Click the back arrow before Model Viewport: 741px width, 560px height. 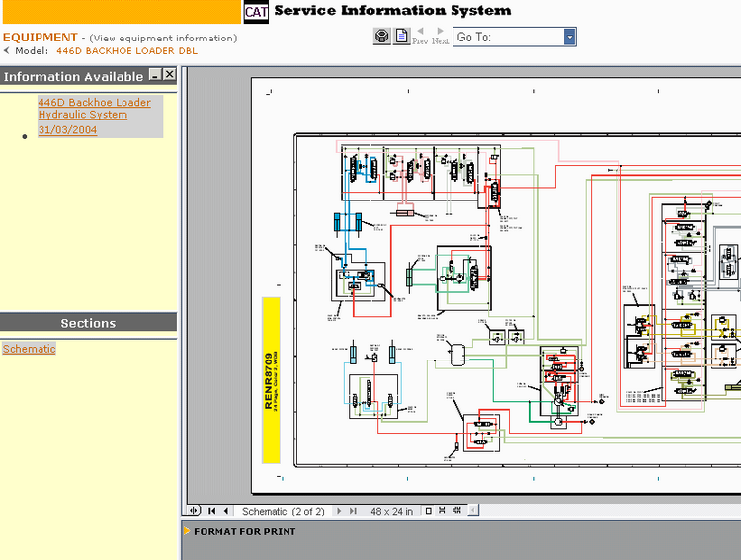pyautogui.click(x=6, y=50)
